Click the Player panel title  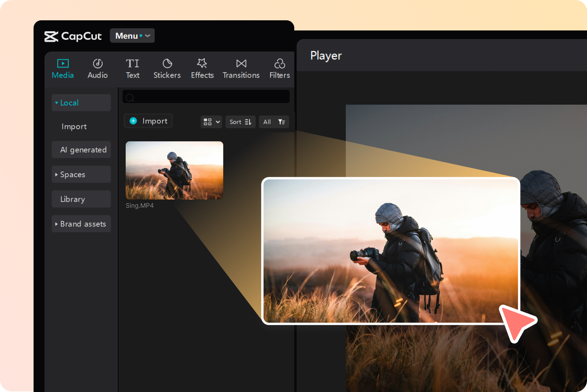click(x=326, y=56)
